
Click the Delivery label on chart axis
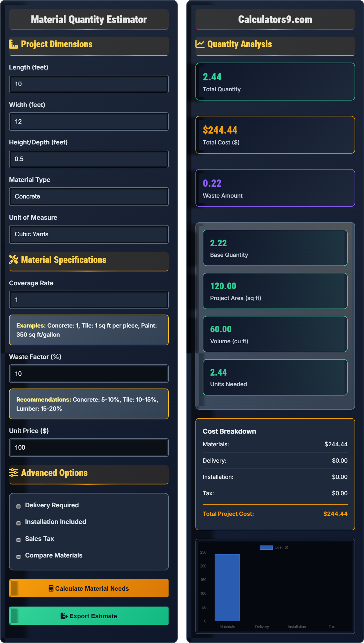[262, 627]
